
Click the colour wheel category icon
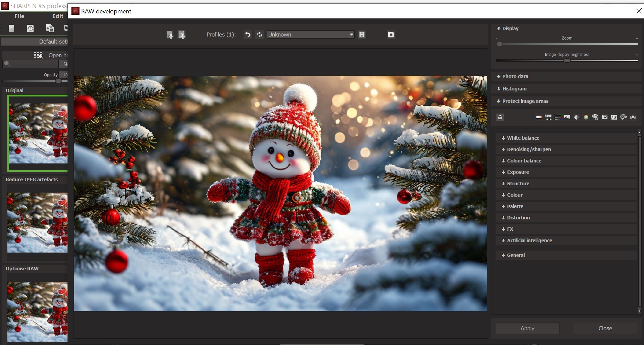point(586,117)
